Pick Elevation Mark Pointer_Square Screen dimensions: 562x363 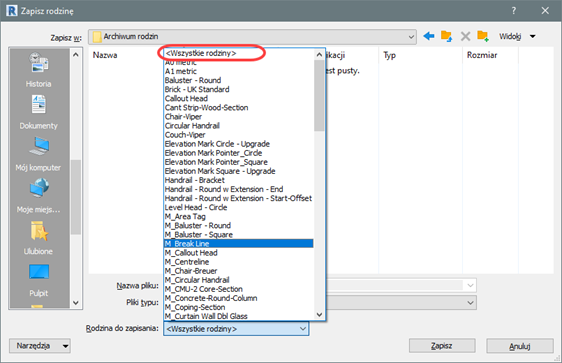[216, 162]
